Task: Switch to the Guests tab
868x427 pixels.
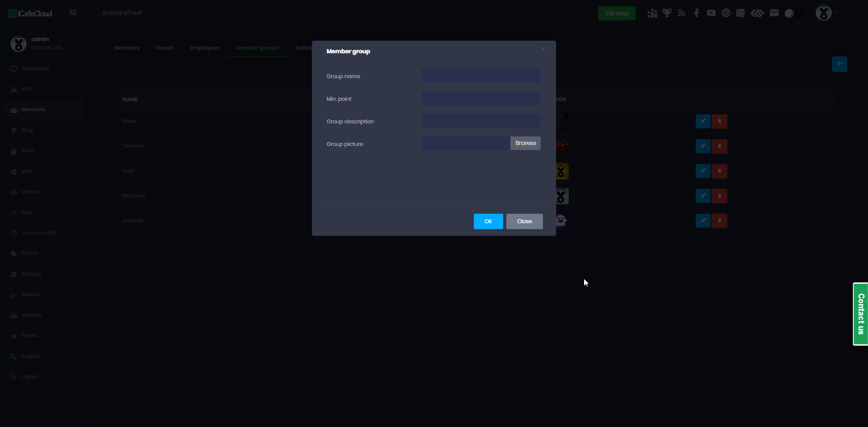Action: (x=165, y=48)
